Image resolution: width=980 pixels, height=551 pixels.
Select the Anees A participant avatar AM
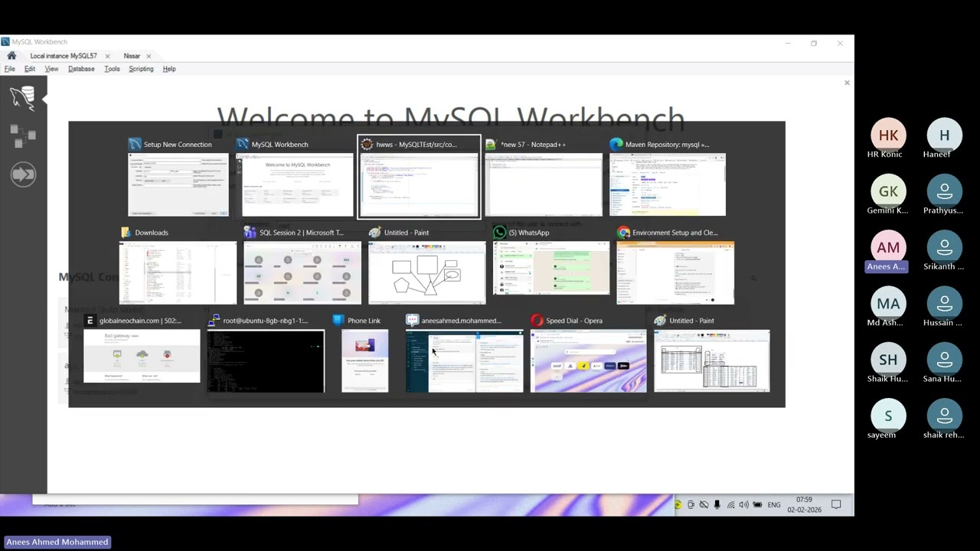pos(888,247)
